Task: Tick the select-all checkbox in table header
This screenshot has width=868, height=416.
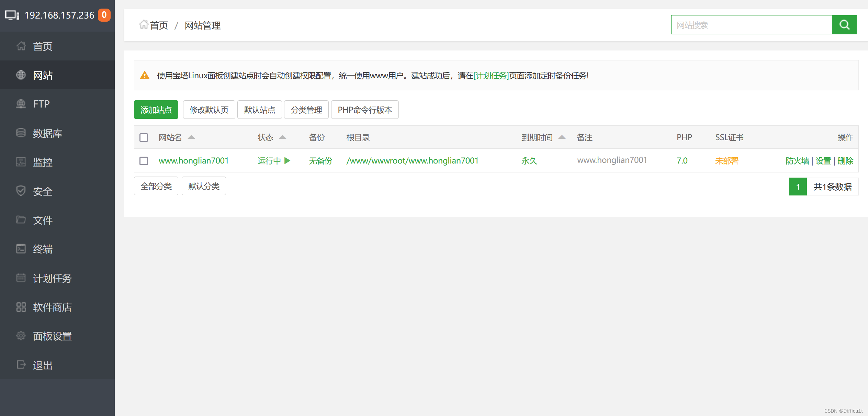Action: pyautogui.click(x=144, y=138)
